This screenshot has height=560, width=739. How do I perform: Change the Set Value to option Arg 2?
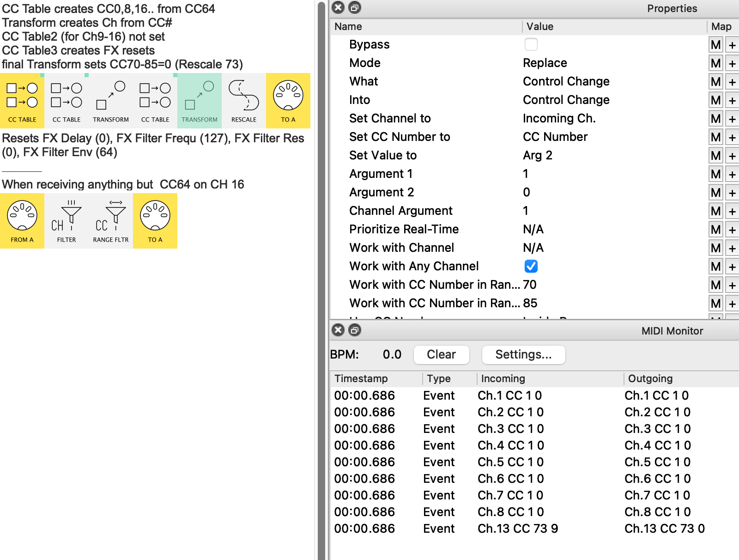pyautogui.click(x=538, y=156)
